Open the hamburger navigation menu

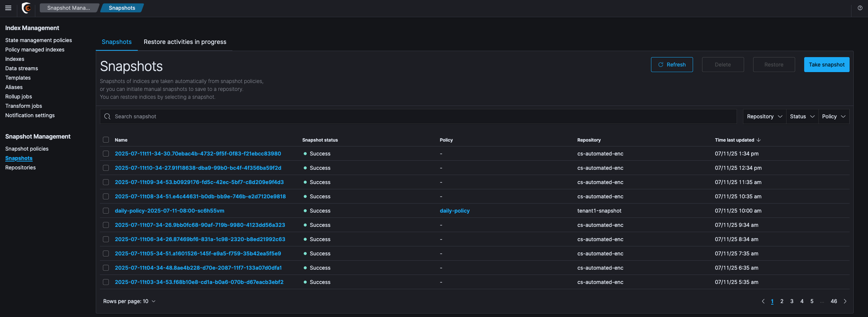(x=8, y=8)
